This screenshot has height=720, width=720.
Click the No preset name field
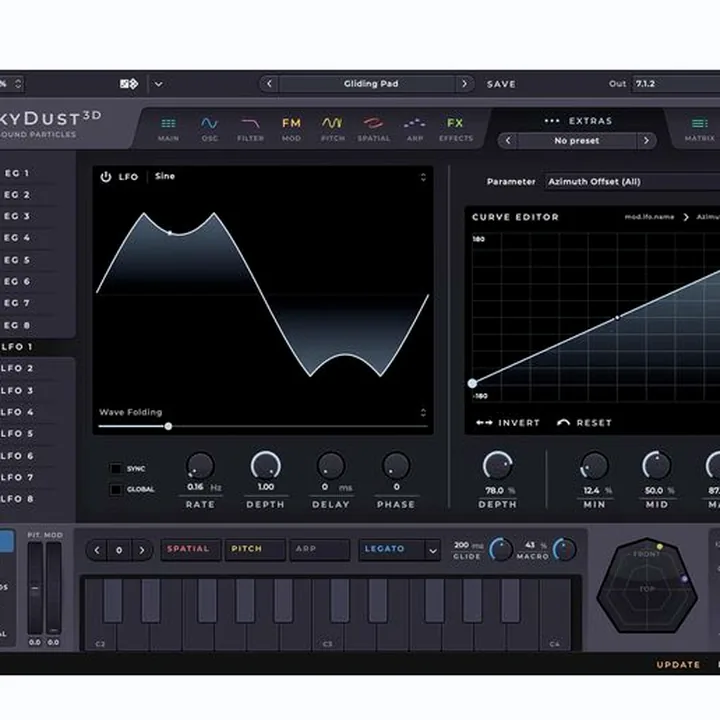[x=577, y=141]
